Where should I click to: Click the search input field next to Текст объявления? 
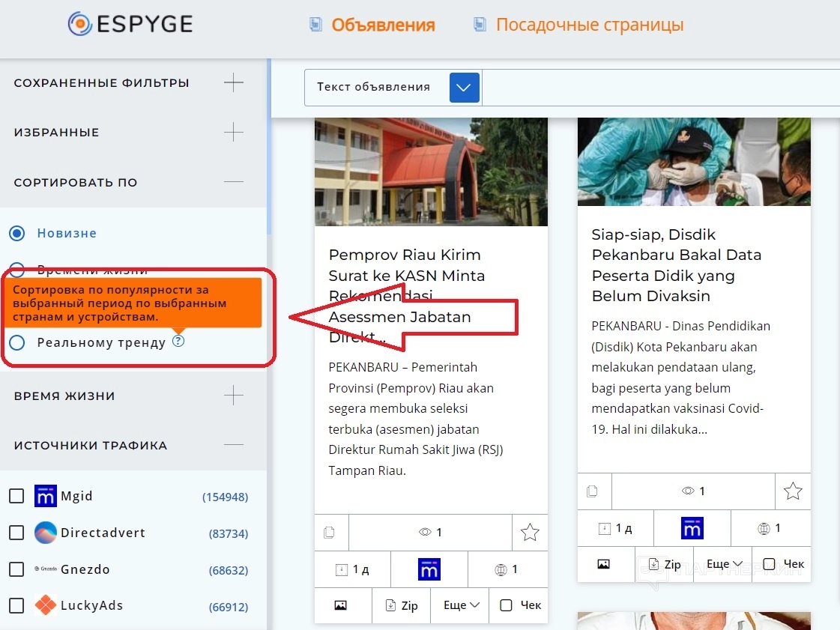point(661,88)
